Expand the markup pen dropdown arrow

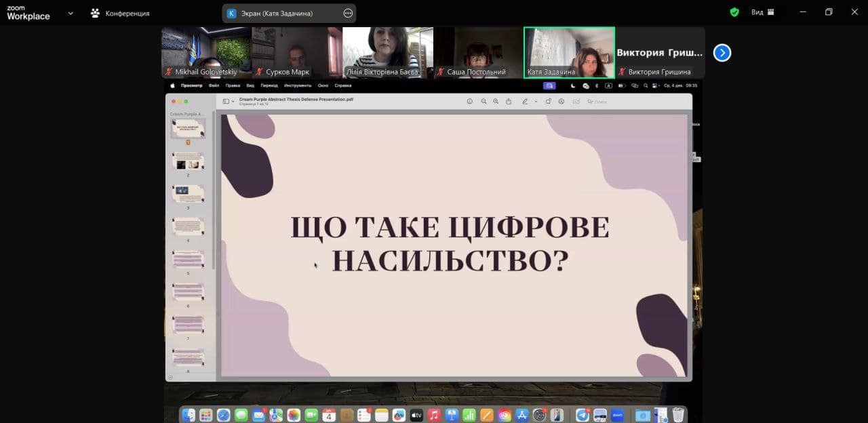[536, 102]
